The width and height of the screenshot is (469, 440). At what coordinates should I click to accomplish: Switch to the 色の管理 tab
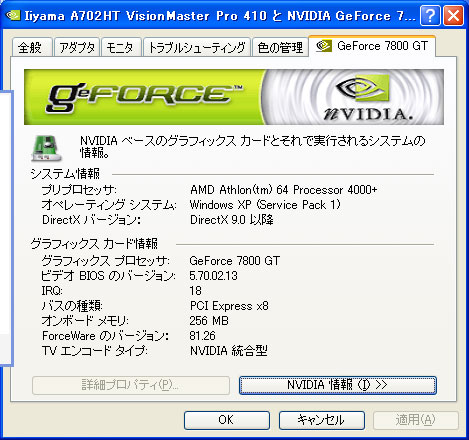pos(280,47)
